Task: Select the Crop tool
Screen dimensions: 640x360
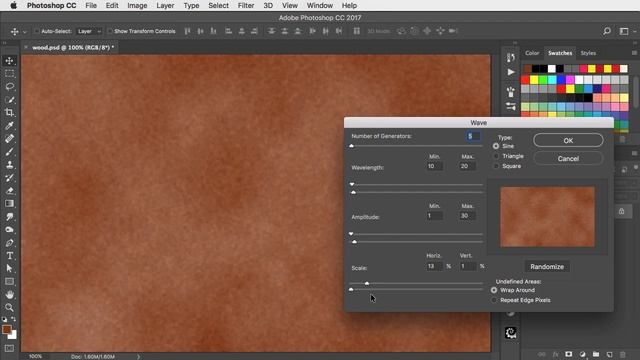Action: [x=9, y=113]
